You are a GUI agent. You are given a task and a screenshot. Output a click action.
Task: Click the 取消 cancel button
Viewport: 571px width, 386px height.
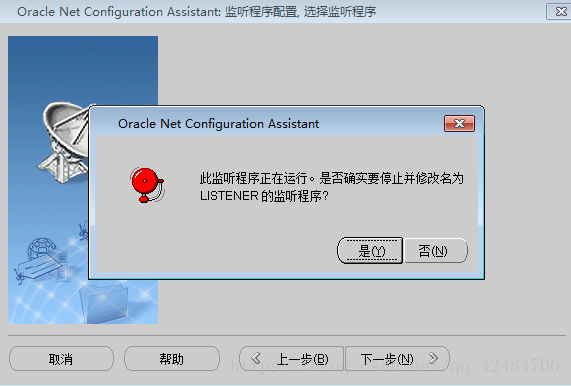[61, 359]
